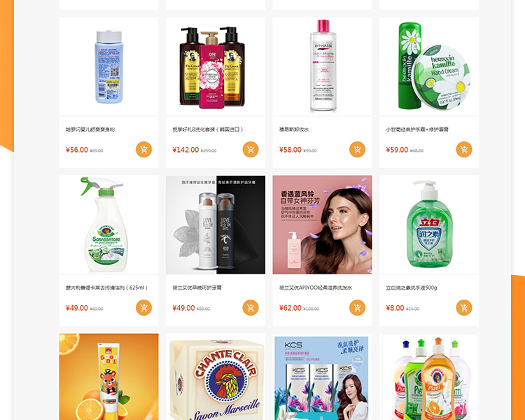Viewport: 525px width, 420px height.
Task: Open the Dr.Groot shampoo set image
Action: click(x=216, y=66)
